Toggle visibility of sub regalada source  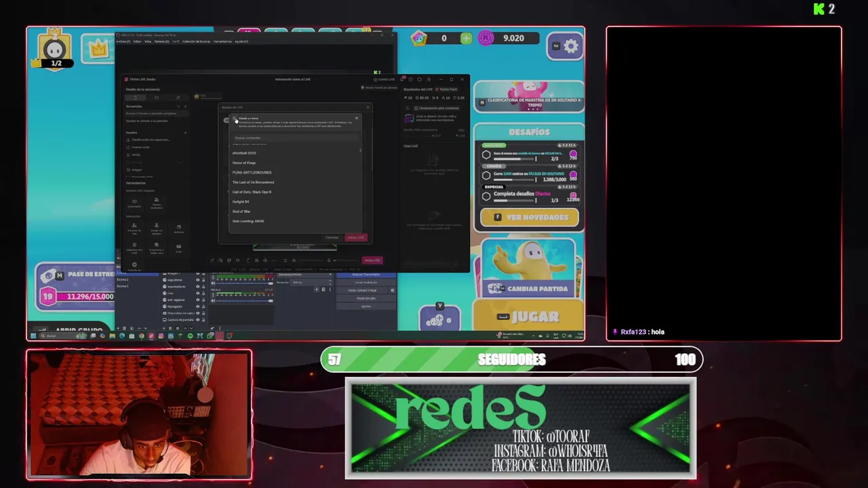197,300
